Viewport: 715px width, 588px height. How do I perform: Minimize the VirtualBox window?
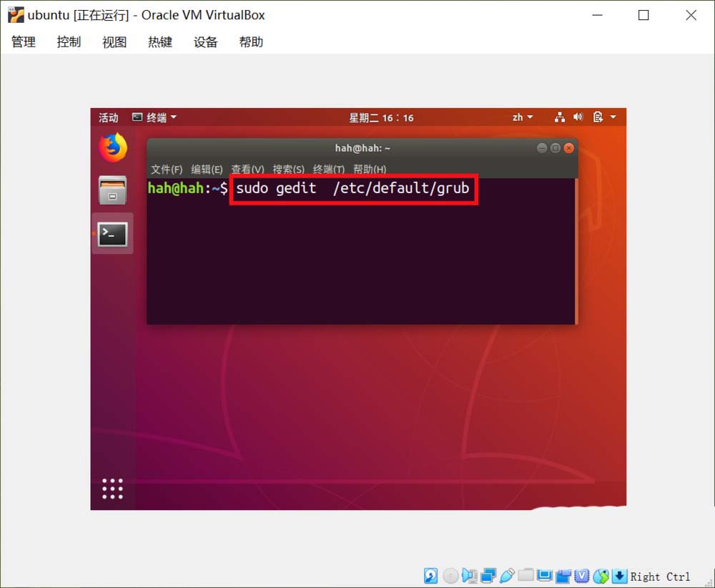coord(597,15)
